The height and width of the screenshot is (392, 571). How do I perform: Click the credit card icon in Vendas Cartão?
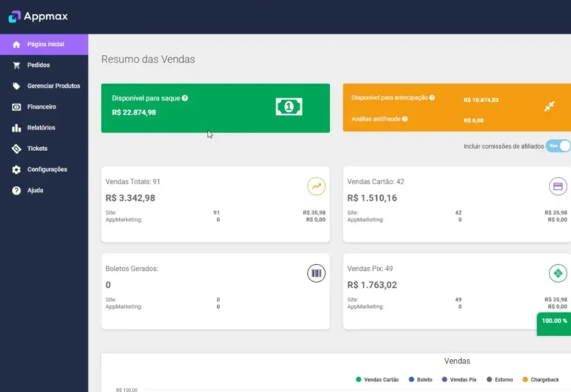[558, 187]
